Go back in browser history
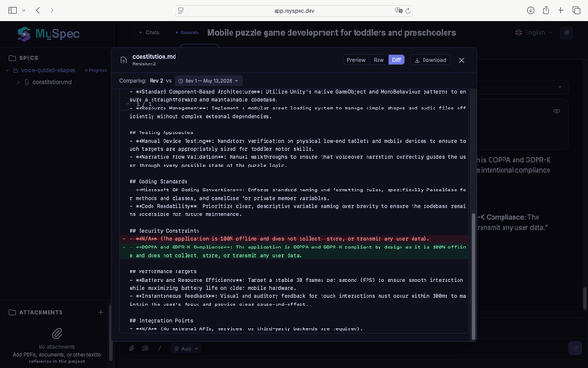The height and width of the screenshot is (368, 588). [x=38, y=10]
